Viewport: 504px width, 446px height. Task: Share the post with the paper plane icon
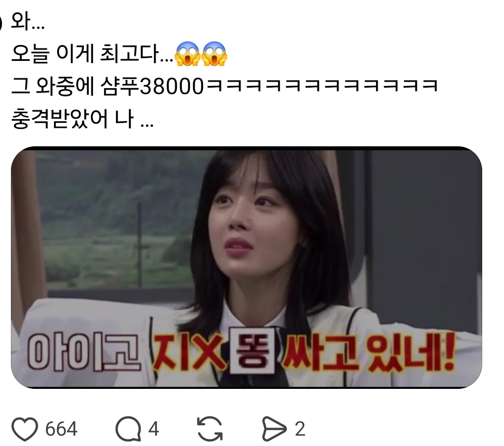pos(274,429)
